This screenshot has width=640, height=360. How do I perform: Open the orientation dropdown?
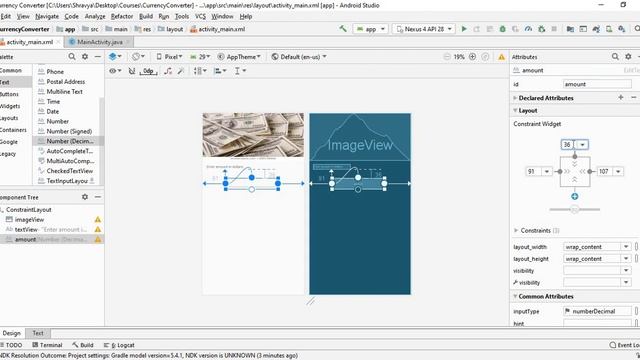(x=138, y=57)
